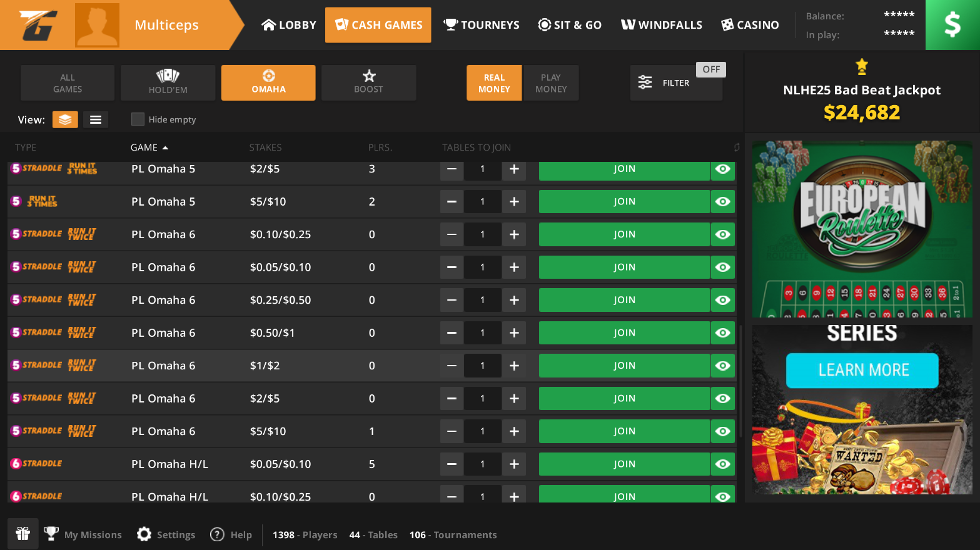Open the gift box rewards icon

23,534
